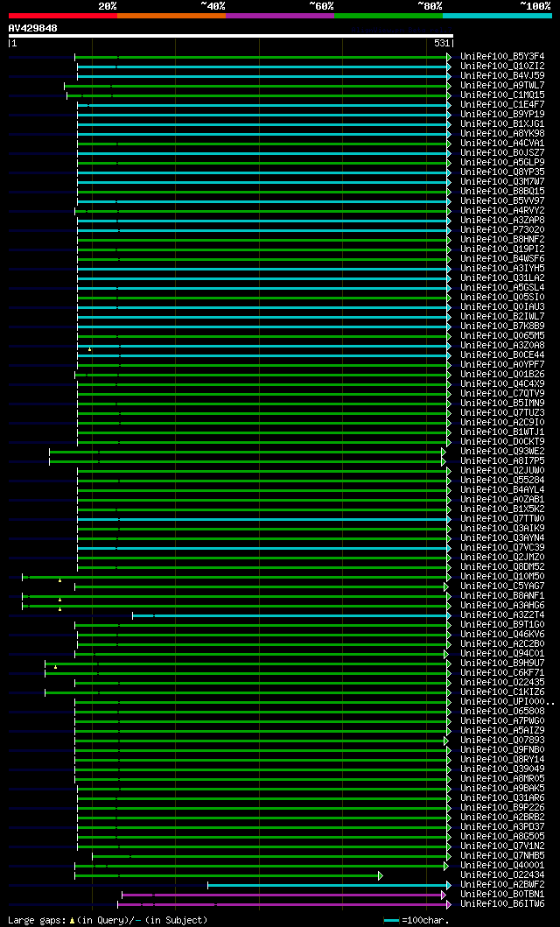
Task: Select the UniRef100_C5YAG7 entry
Action: point(503,586)
